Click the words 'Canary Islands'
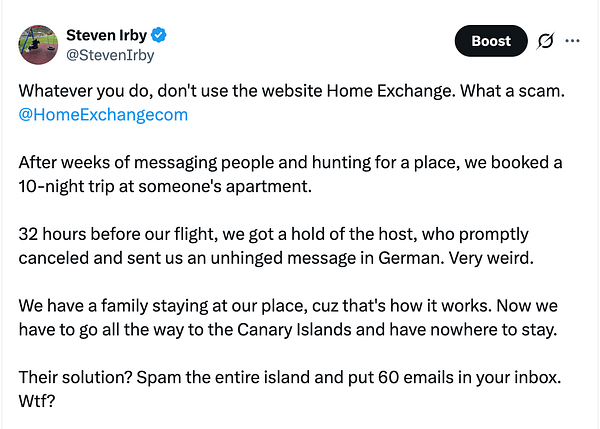Screen dimensions: 600x429 click(x=294, y=329)
